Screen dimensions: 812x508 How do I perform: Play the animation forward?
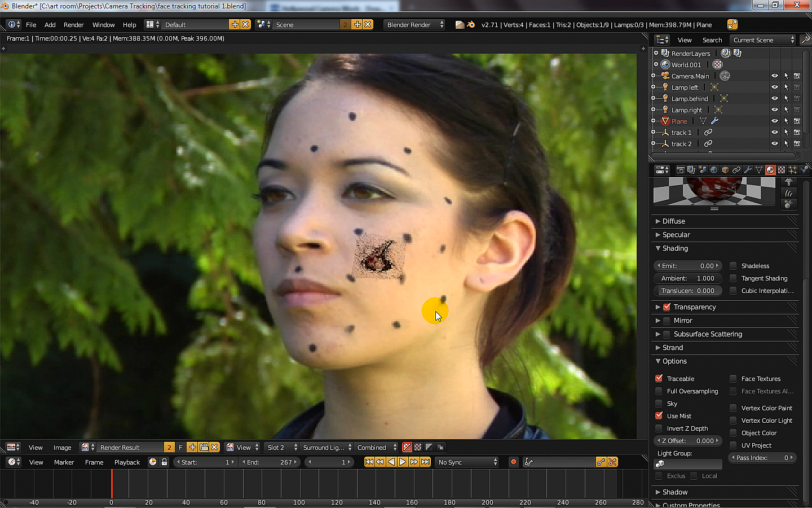[403, 462]
